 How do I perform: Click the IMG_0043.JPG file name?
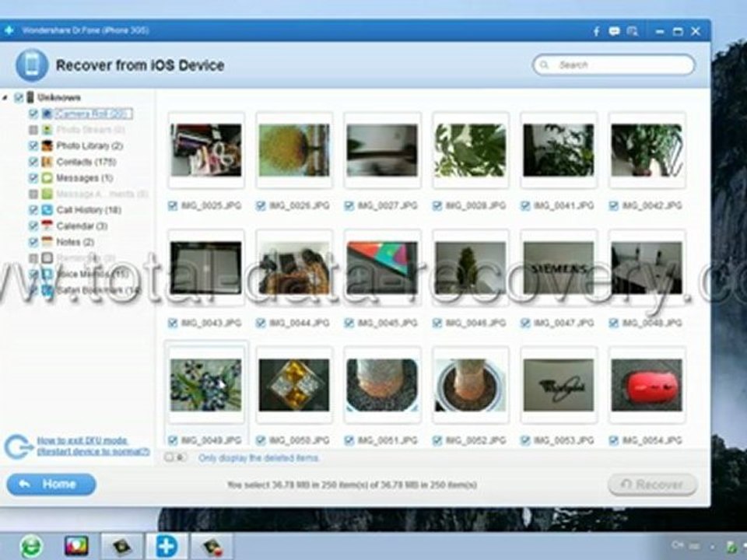[x=211, y=323]
